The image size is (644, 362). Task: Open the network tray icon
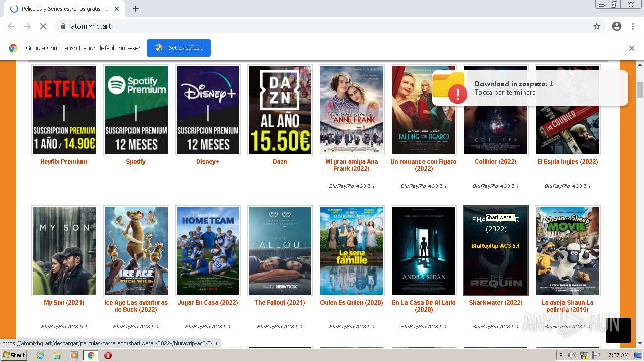tap(584, 355)
